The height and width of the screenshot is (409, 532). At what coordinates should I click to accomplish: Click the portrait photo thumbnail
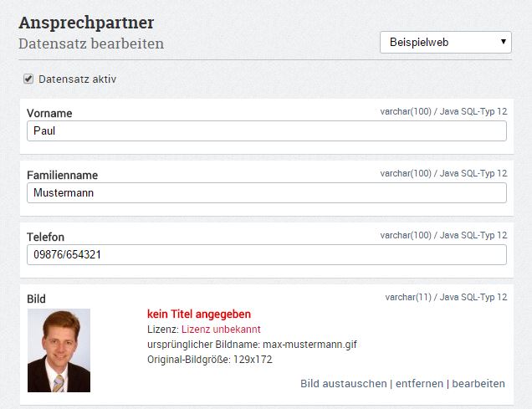(x=59, y=350)
